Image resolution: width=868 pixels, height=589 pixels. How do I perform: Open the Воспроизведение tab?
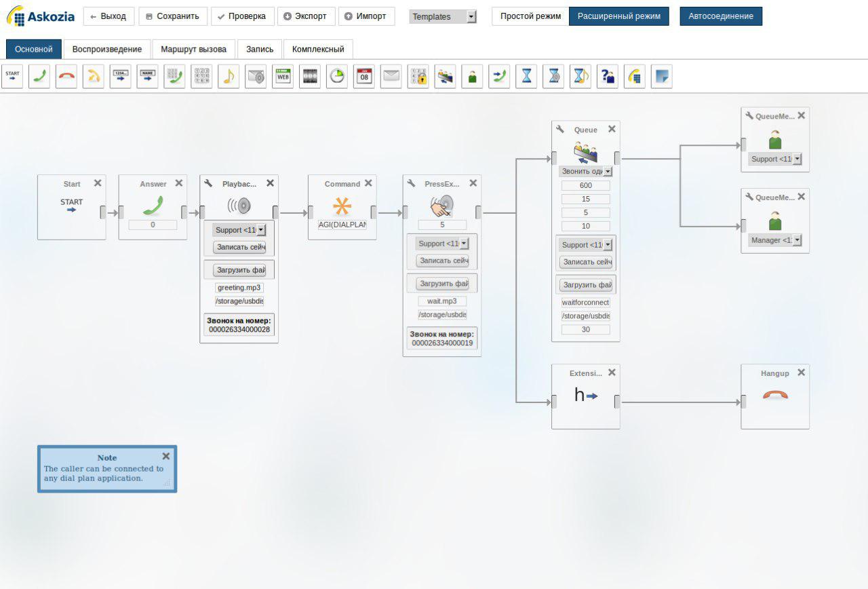[x=107, y=49]
